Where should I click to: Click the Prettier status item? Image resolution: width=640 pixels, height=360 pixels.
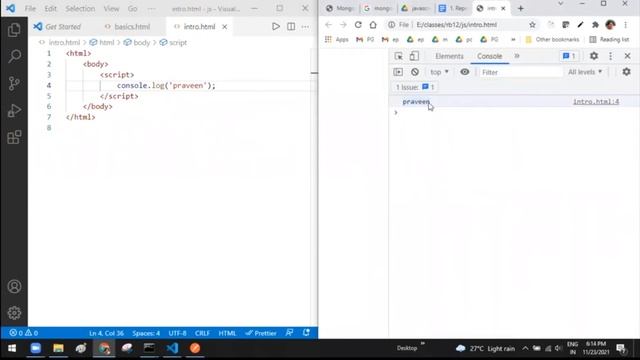pyautogui.click(x=261, y=333)
